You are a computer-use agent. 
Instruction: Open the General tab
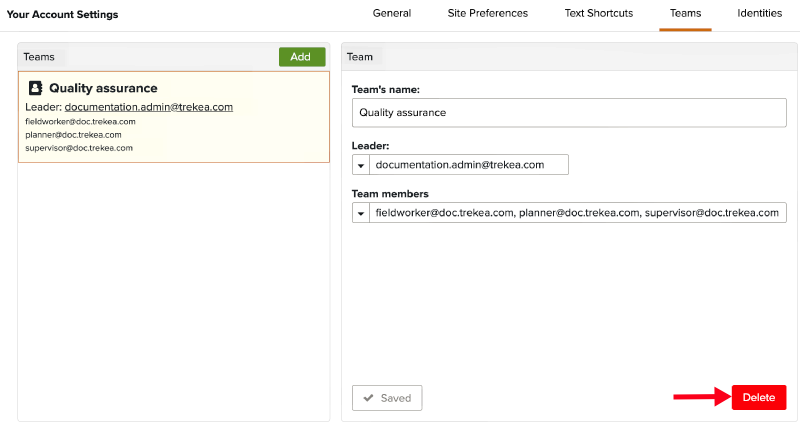(392, 14)
